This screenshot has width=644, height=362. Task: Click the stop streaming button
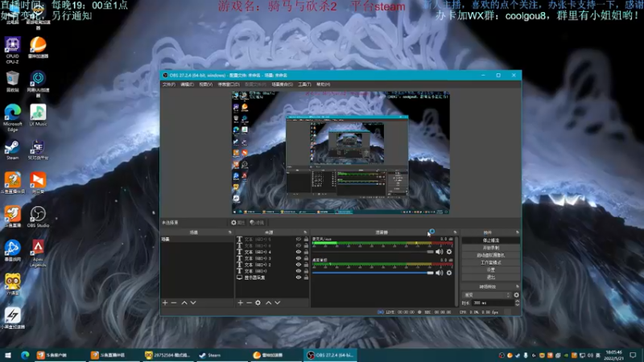pyautogui.click(x=491, y=240)
